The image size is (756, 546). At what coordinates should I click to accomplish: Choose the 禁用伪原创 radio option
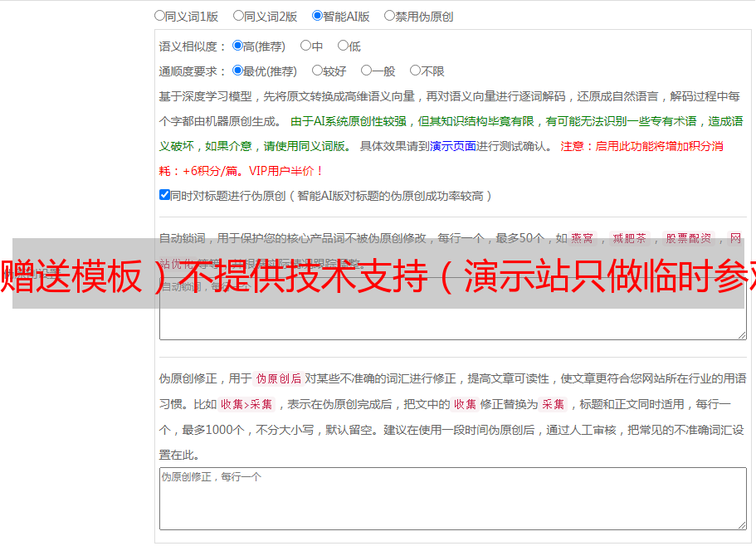(389, 16)
